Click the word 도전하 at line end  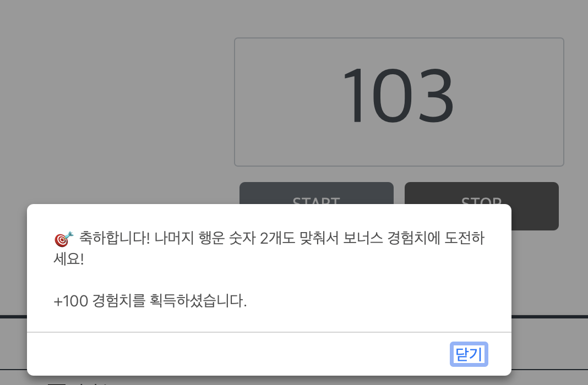click(465, 238)
